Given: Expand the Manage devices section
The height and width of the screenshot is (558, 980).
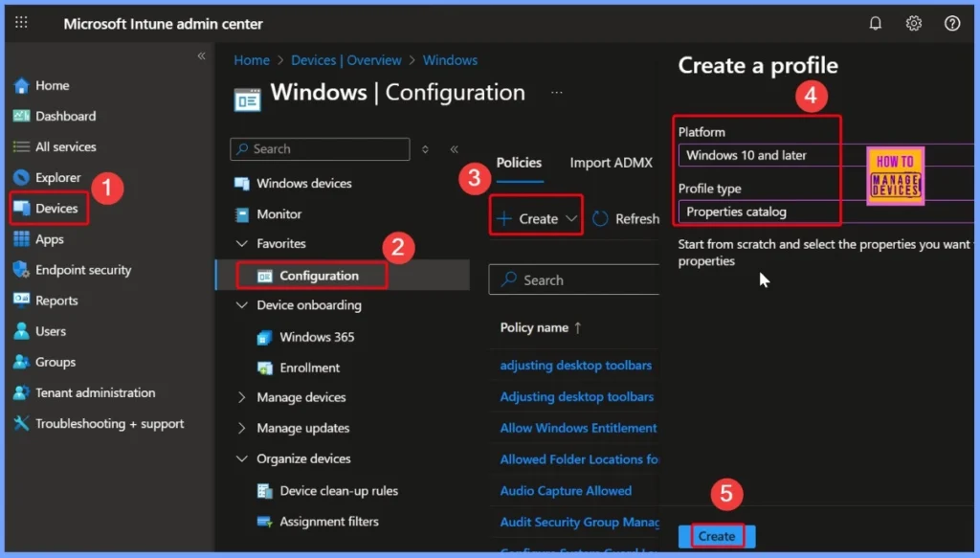Looking at the screenshot, I should (x=241, y=397).
